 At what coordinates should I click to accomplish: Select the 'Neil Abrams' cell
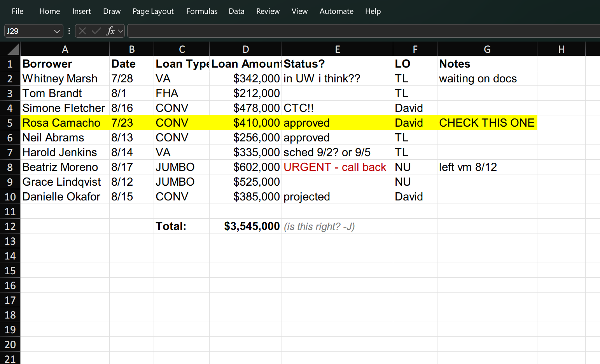(x=65, y=138)
